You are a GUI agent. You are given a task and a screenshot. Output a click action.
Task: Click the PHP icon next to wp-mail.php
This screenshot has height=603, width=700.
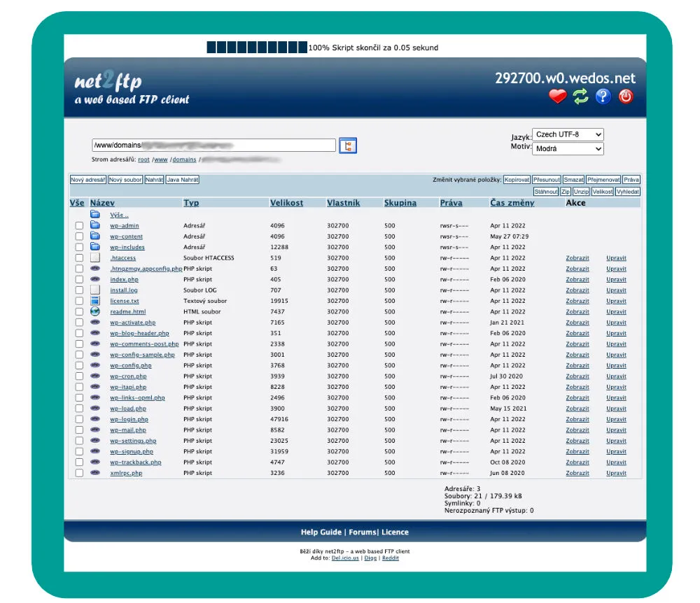click(x=95, y=429)
